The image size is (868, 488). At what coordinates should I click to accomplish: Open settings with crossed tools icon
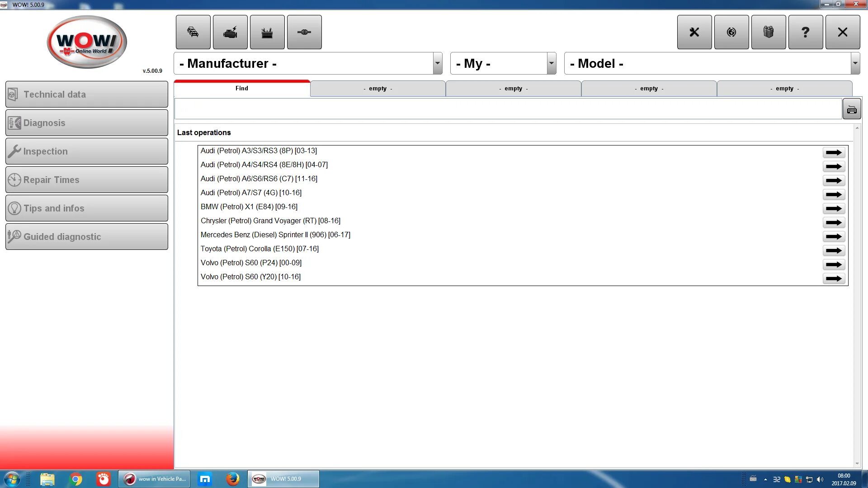click(694, 32)
